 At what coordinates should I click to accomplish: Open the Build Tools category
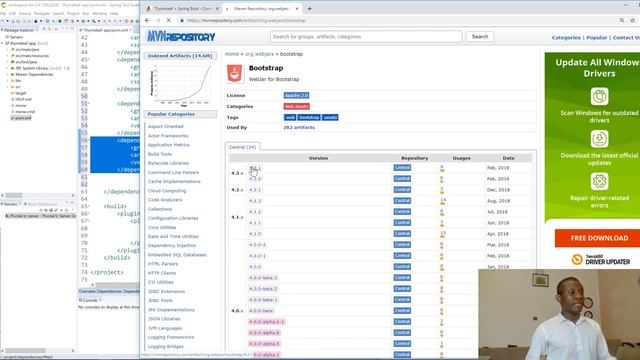coord(160,154)
